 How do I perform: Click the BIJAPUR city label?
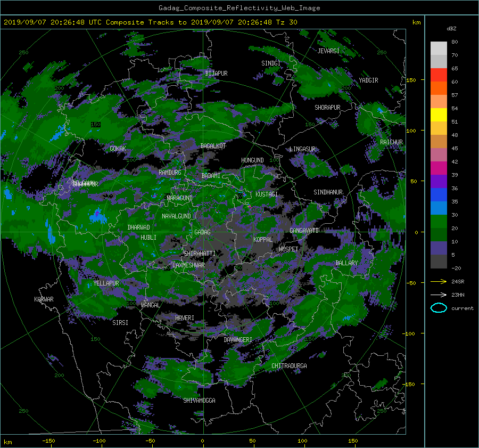coord(216,74)
